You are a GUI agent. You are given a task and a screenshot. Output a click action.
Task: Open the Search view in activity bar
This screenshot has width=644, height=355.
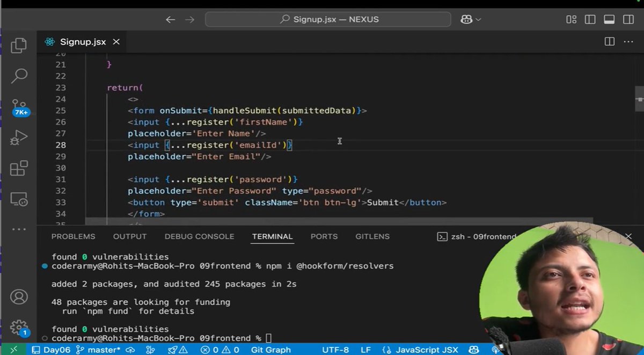[x=19, y=76]
